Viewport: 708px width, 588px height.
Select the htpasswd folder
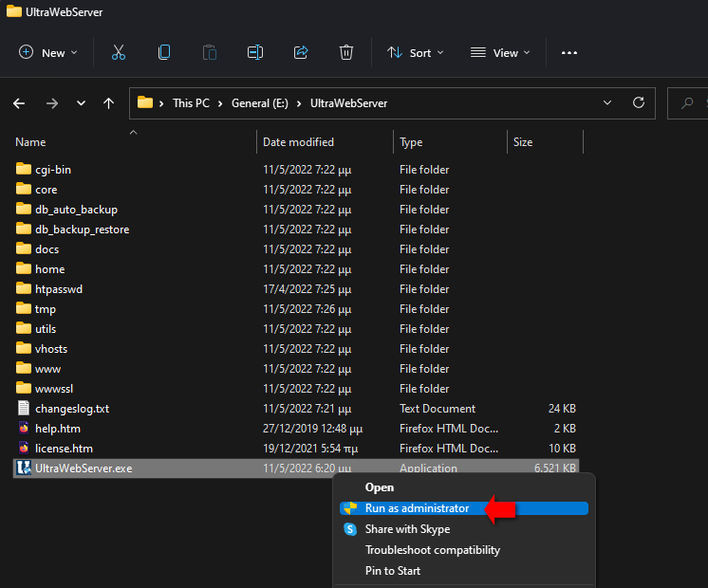59,289
